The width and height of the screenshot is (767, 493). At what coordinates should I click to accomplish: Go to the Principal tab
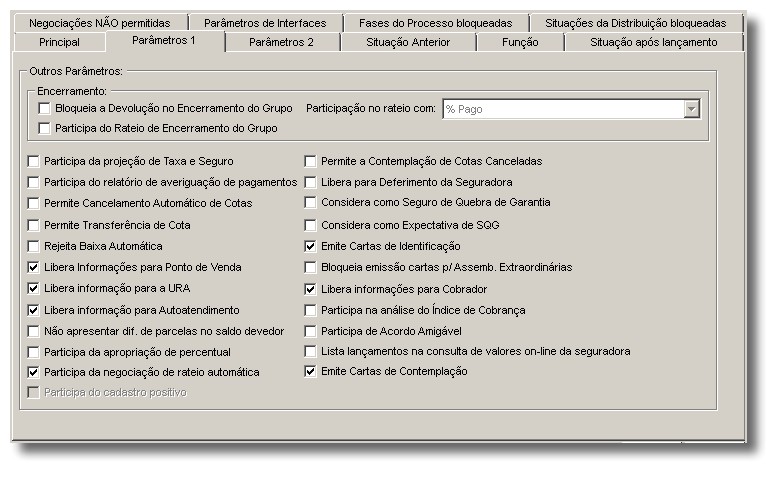59,42
